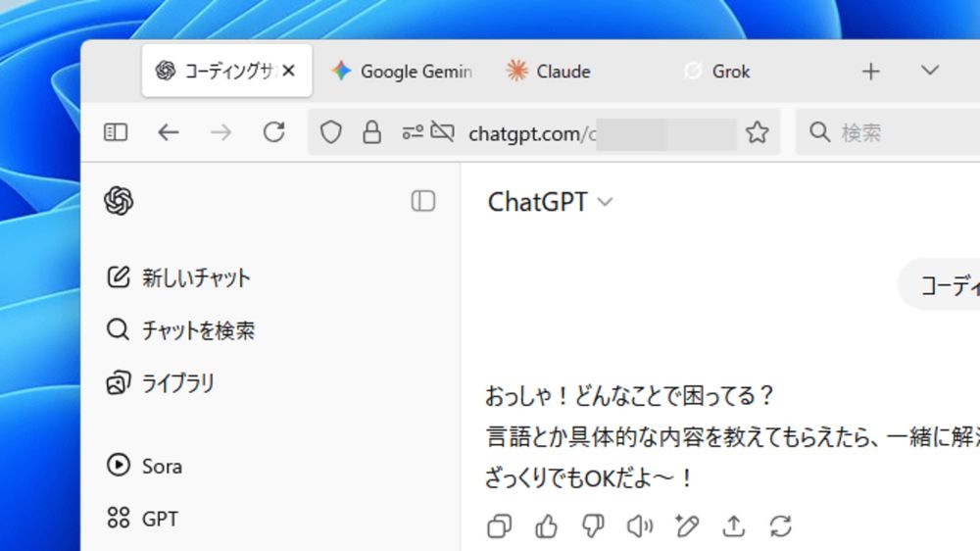Read the response aloud

pyautogui.click(x=640, y=526)
